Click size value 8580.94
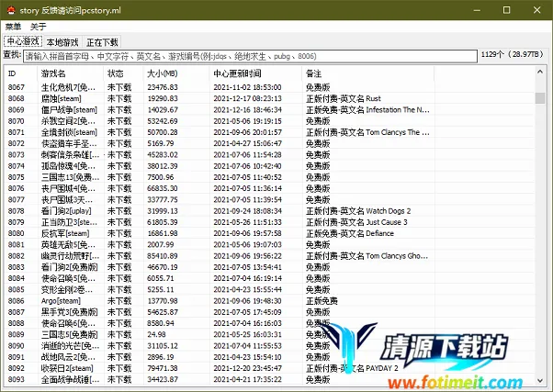The image size is (553, 392). point(161,324)
